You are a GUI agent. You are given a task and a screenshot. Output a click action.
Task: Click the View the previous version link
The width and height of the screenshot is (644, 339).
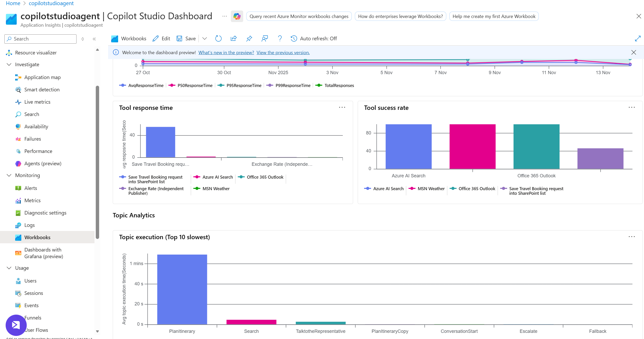[283, 52]
